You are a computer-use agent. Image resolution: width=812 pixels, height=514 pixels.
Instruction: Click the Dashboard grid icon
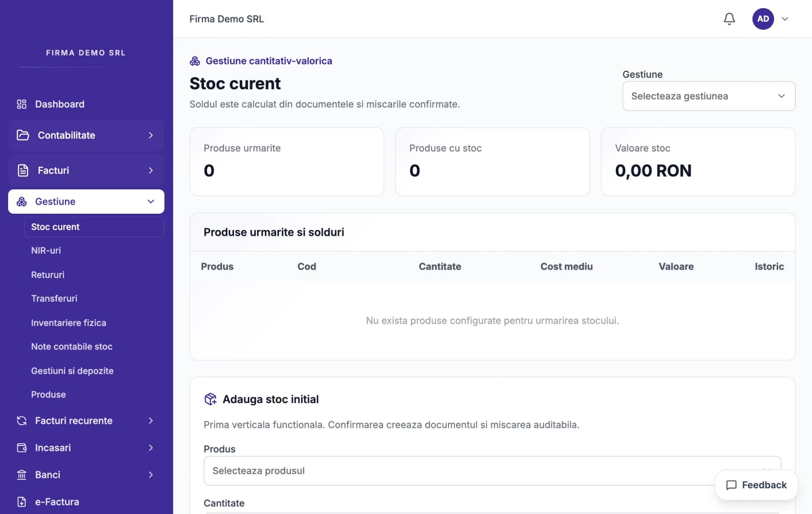pyautogui.click(x=22, y=104)
